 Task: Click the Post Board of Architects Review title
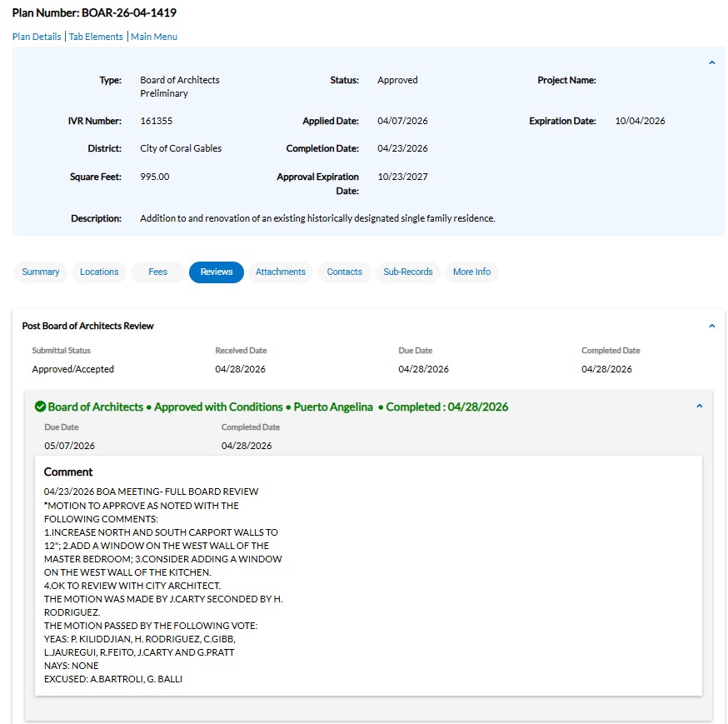pyautogui.click(x=87, y=326)
